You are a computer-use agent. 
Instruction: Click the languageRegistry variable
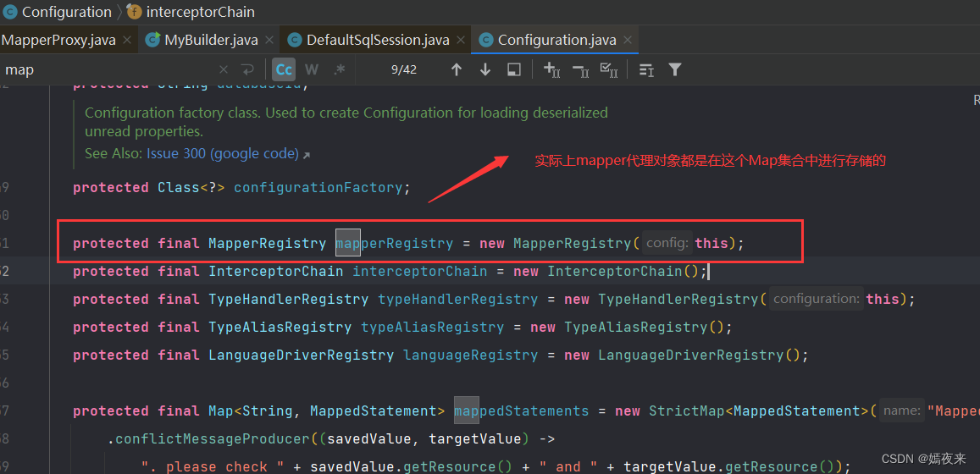coord(471,355)
